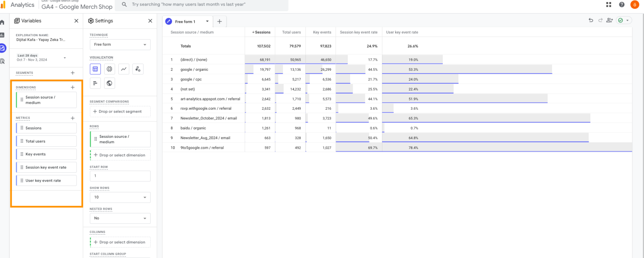Click the 9to5google.com / referral row
Screen dimensions: 644x258
click(397, 147)
